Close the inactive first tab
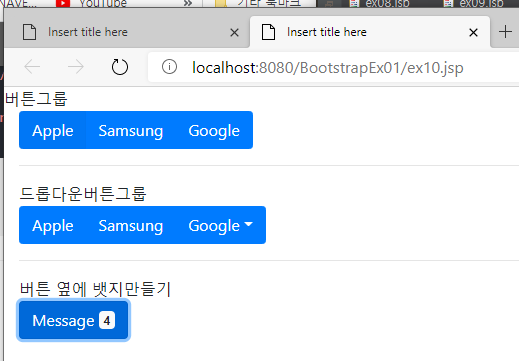 234,32
